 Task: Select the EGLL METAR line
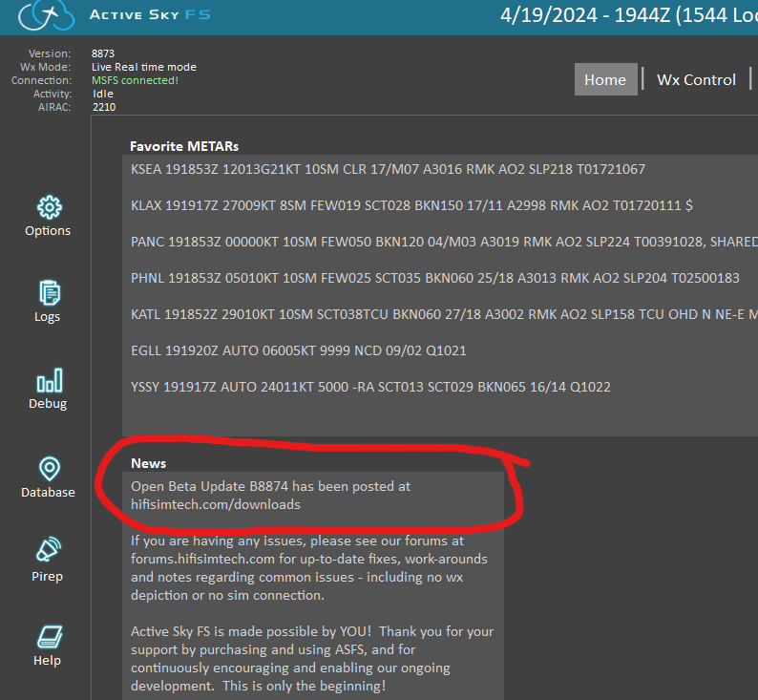click(298, 350)
